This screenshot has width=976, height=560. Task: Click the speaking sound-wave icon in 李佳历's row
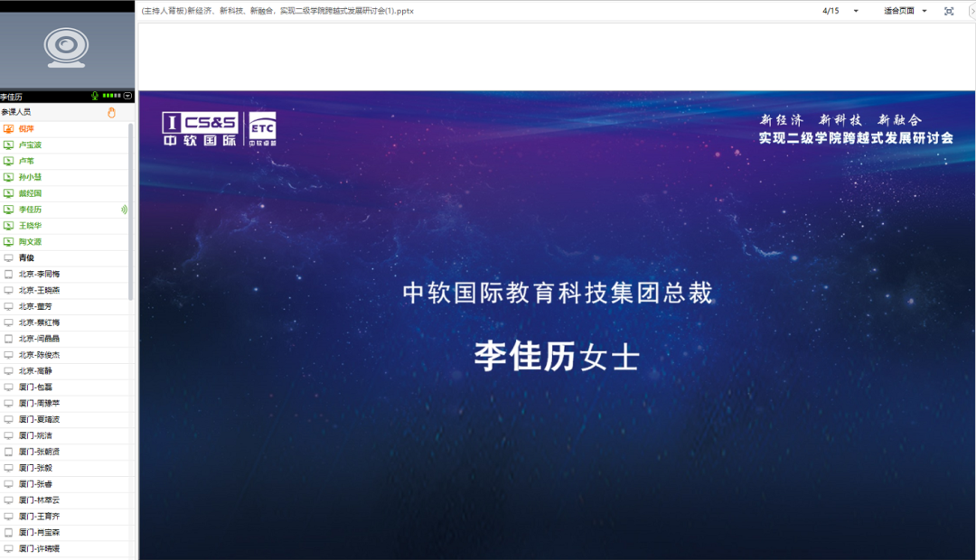click(x=124, y=210)
